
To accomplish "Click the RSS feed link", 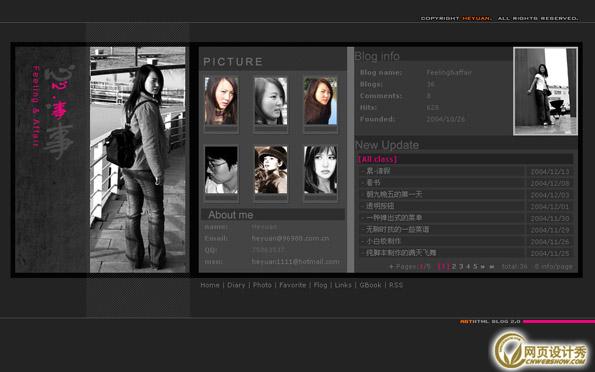I will (x=396, y=285).
